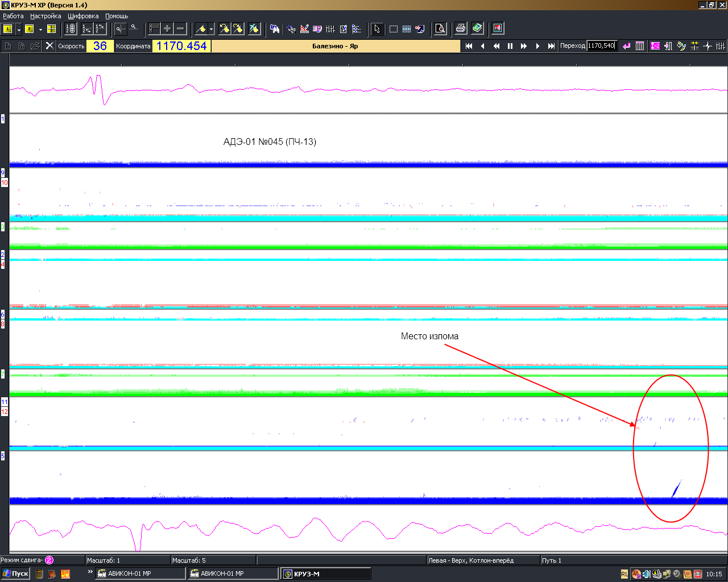
Task: Toggle the yellow channel 1 button
Action: pos(8,29)
